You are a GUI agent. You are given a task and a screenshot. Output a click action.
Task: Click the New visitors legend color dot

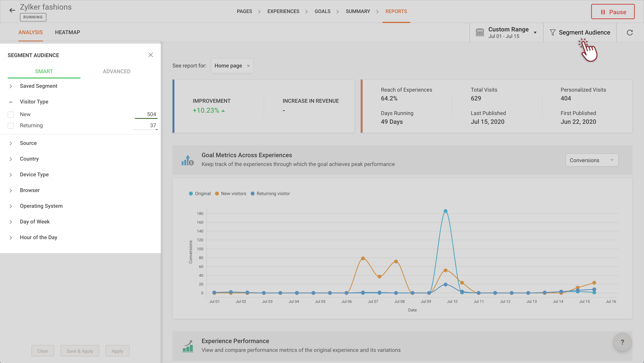point(217,194)
